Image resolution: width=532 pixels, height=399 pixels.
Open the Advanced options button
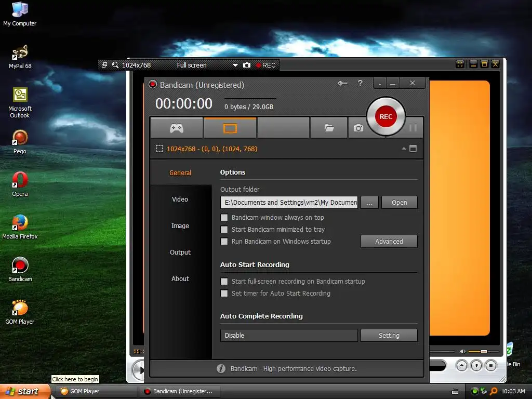click(389, 241)
